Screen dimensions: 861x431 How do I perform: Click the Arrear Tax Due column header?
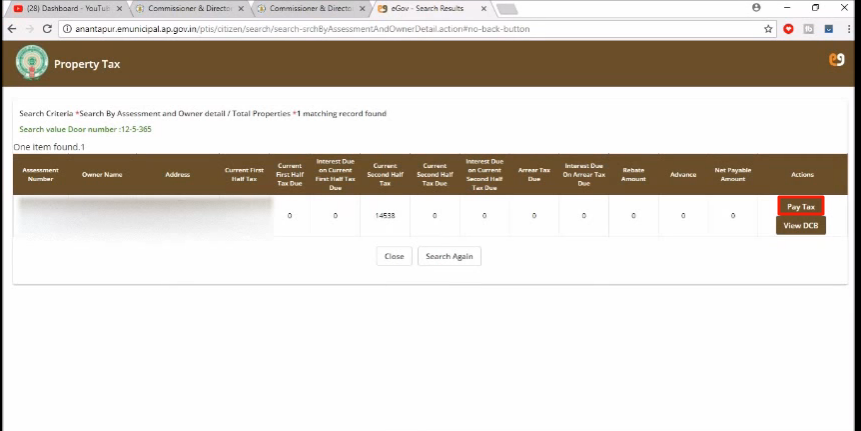click(534, 175)
